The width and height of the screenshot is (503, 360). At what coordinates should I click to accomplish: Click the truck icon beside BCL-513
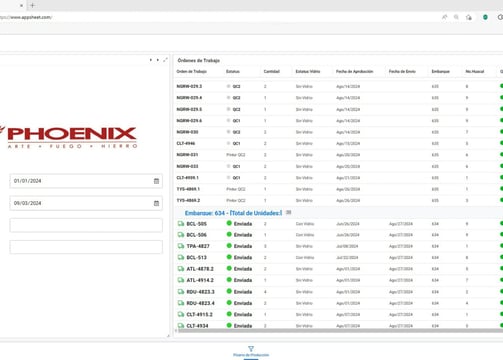[x=181, y=257]
